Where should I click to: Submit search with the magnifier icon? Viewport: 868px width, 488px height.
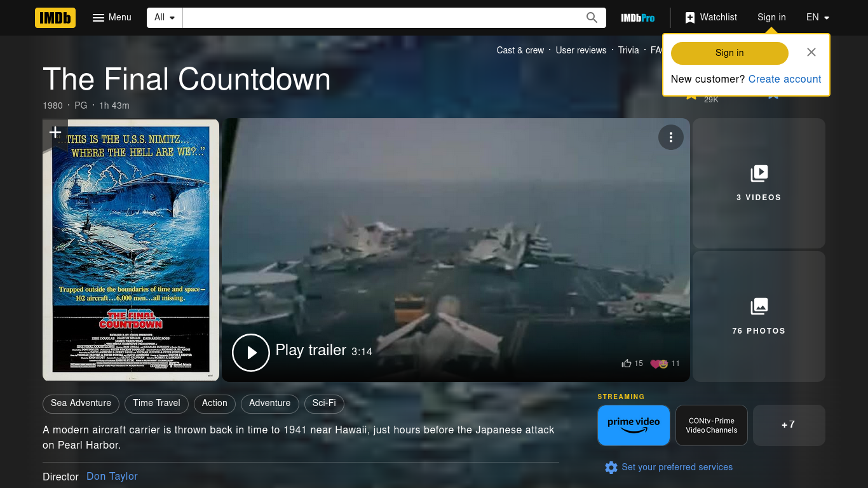[592, 18]
